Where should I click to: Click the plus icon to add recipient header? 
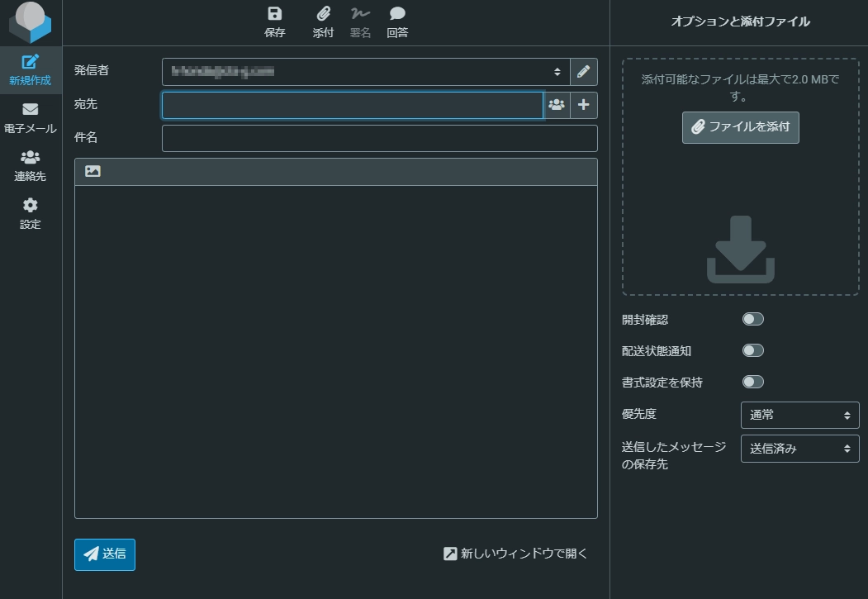coord(583,105)
